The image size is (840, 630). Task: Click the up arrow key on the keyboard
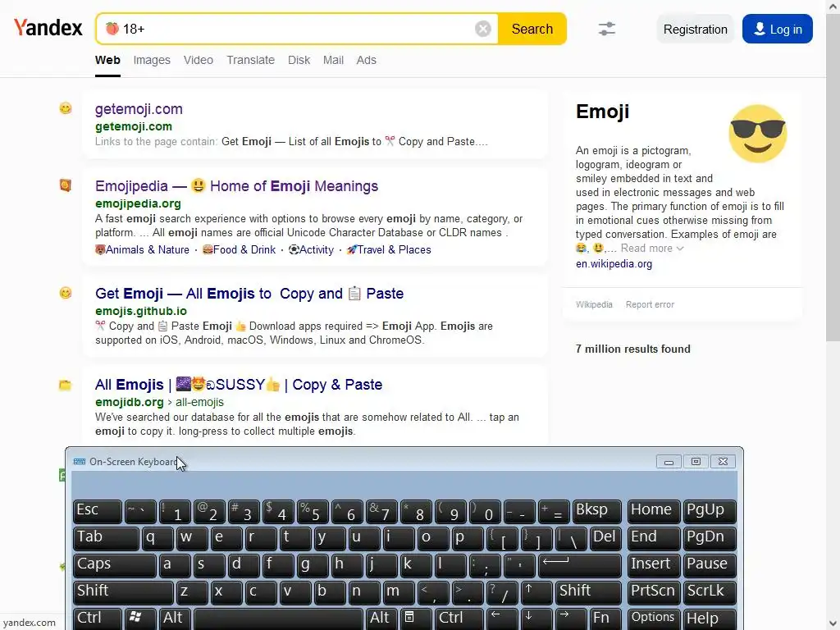tap(536, 592)
